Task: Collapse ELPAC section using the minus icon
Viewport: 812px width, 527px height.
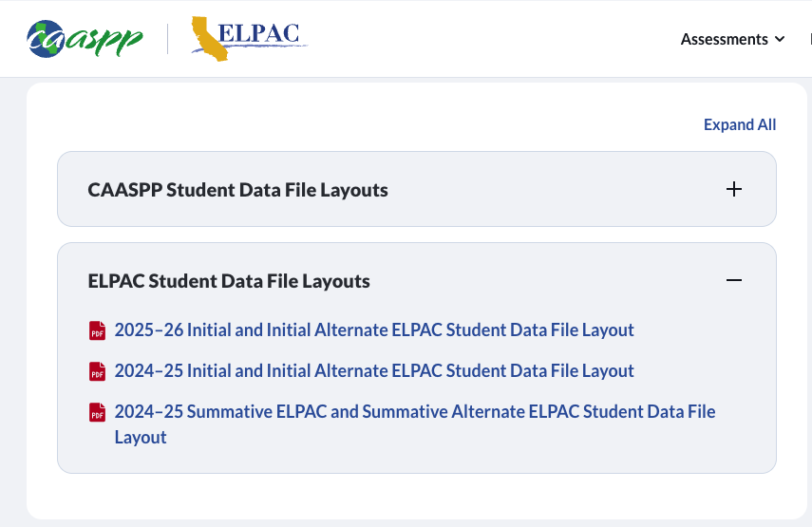Action: click(733, 280)
